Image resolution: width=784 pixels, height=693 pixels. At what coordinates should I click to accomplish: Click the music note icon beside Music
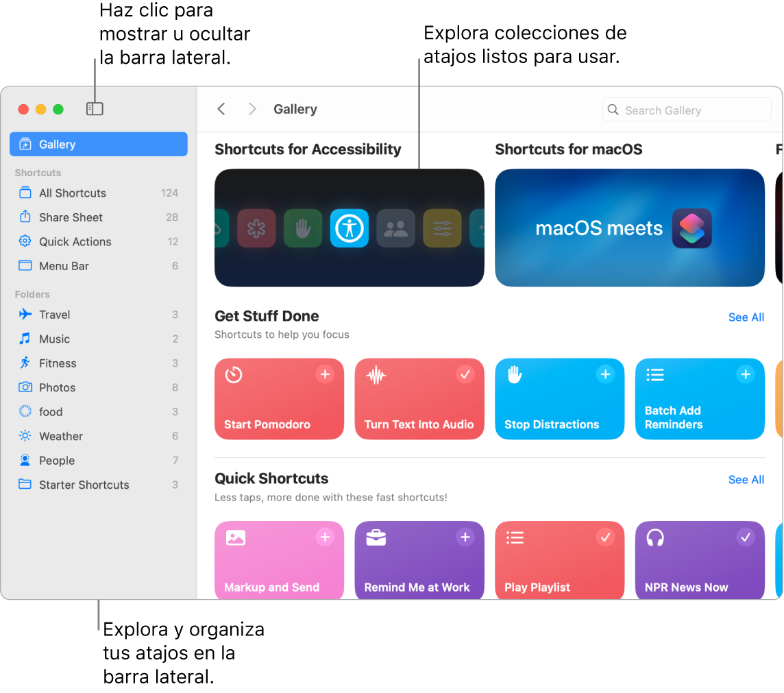click(x=25, y=339)
